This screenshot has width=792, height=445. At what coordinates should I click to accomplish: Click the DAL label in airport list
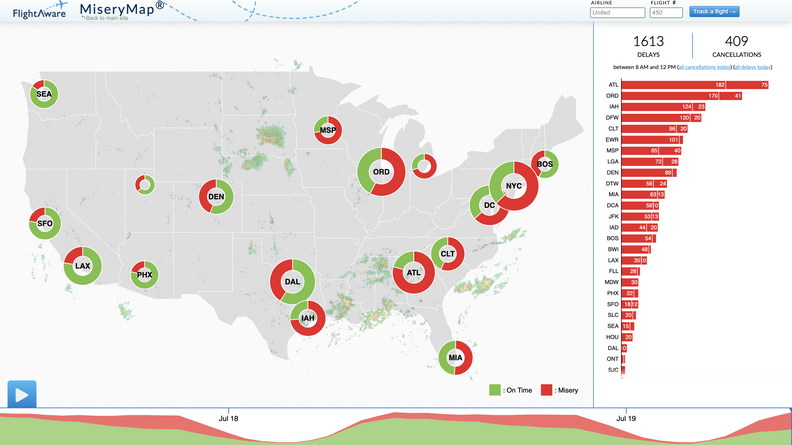click(613, 348)
